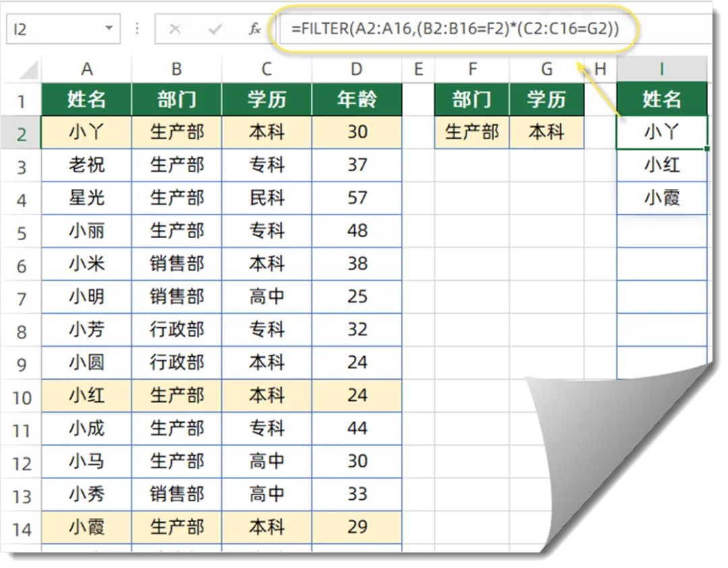This screenshot has width=728, height=568.
Task: Select age cell 57
Action: point(357,198)
